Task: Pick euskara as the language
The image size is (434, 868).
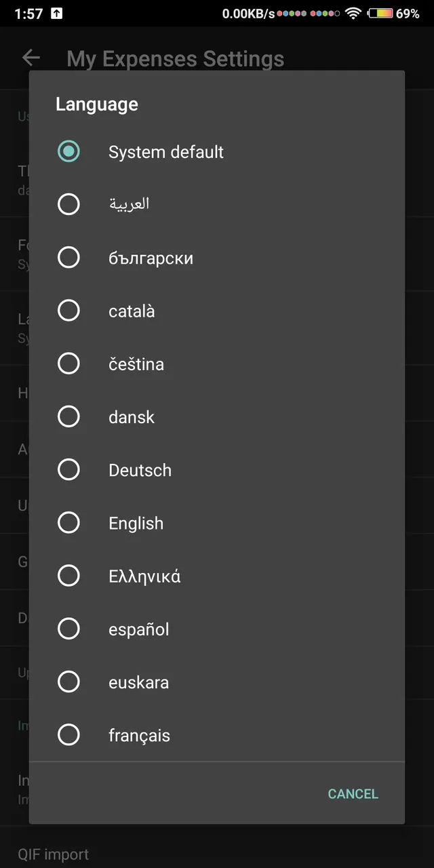Action: (217, 682)
